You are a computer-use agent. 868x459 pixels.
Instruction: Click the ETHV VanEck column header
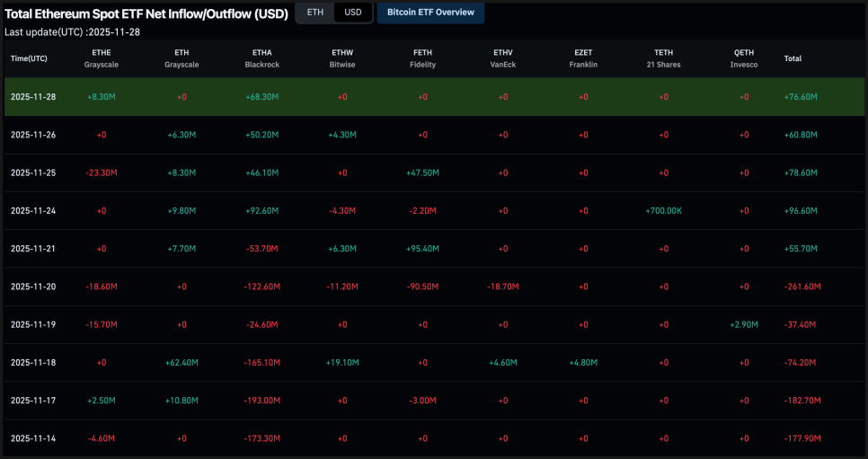(x=503, y=58)
